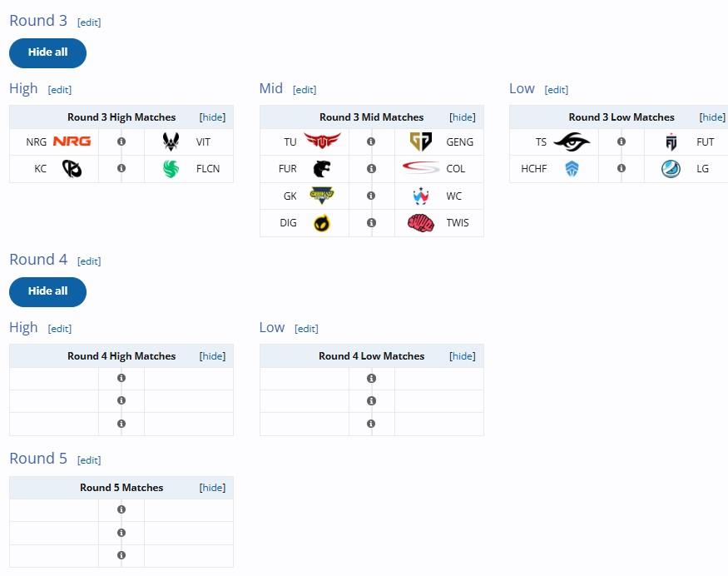
Task: Click Luminosity Gaming logo
Action: pyautogui.click(x=671, y=169)
